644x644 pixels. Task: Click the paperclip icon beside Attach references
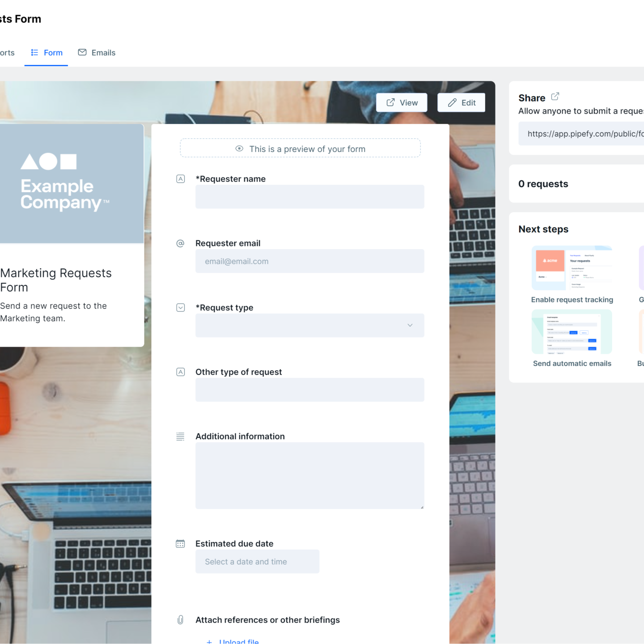(181, 620)
